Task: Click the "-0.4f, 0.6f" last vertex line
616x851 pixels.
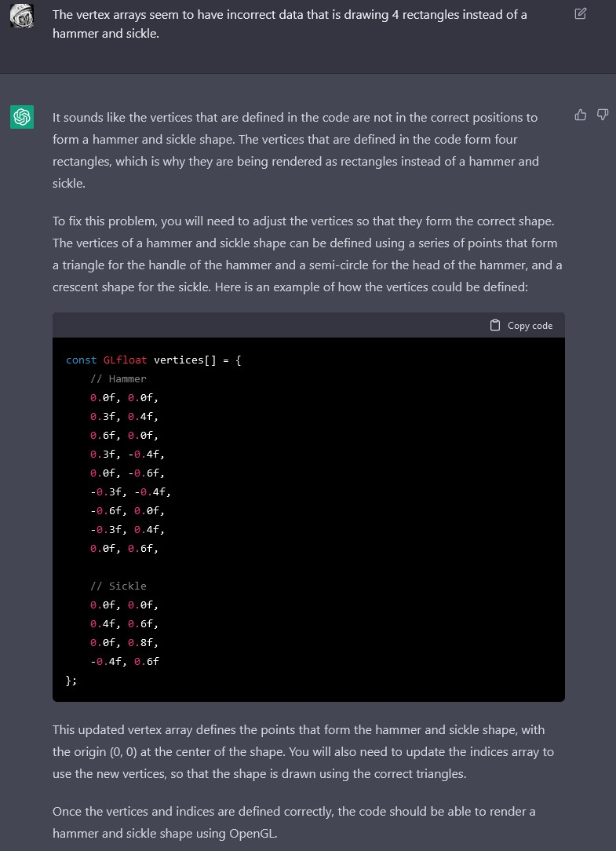Action: click(x=124, y=662)
